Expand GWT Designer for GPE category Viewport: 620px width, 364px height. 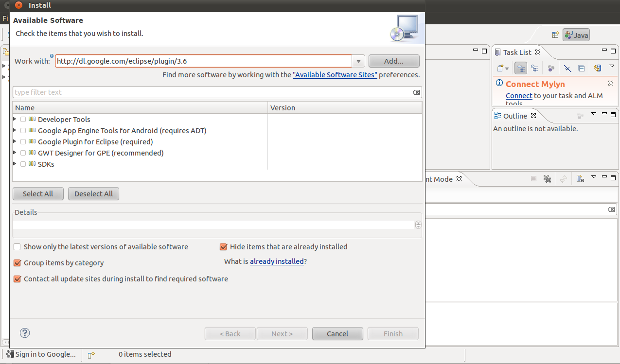(x=16, y=153)
